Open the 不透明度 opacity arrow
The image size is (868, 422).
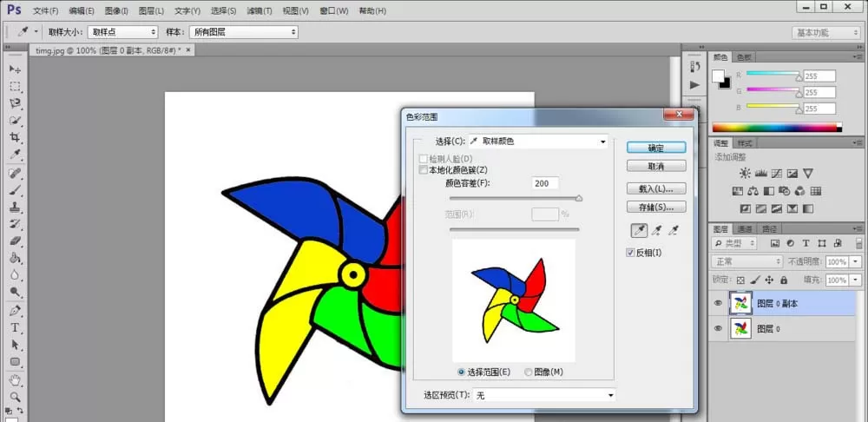point(856,261)
